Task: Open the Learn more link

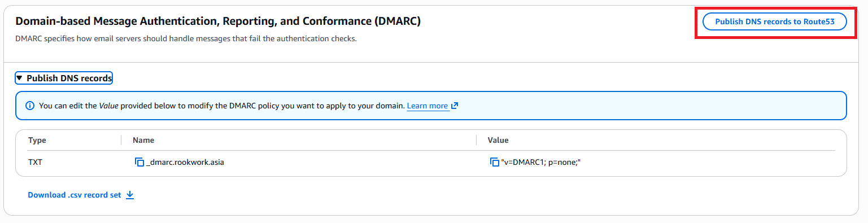Action: pos(432,106)
